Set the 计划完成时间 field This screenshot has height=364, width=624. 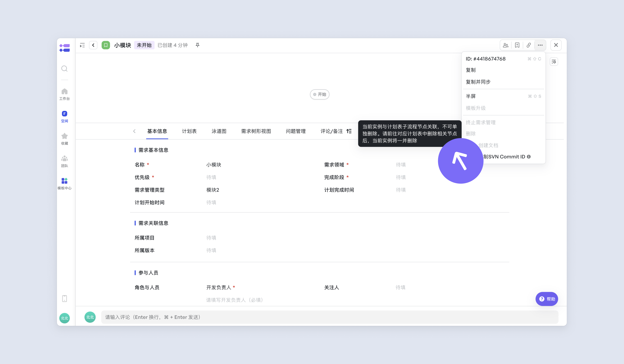click(401, 190)
